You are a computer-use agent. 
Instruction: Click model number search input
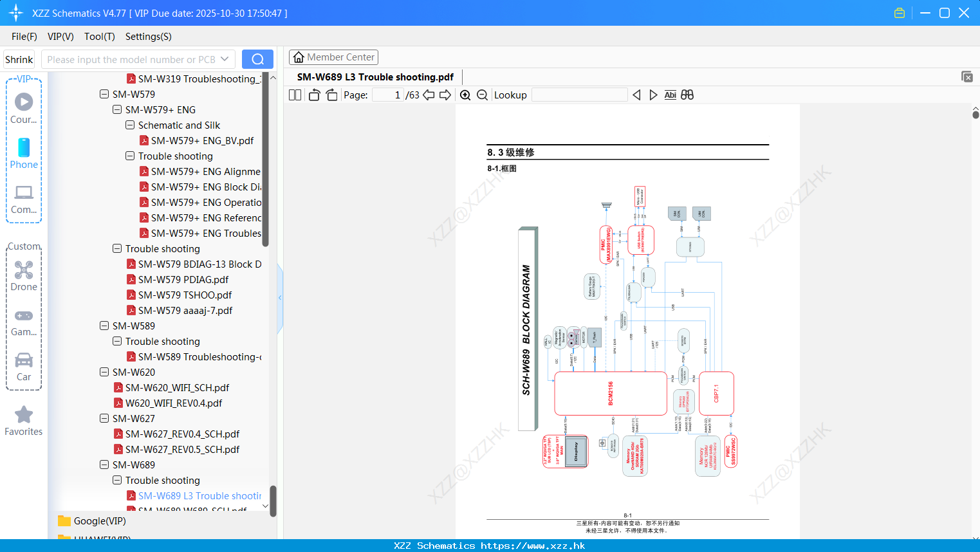pyautogui.click(x=131, y=59)
